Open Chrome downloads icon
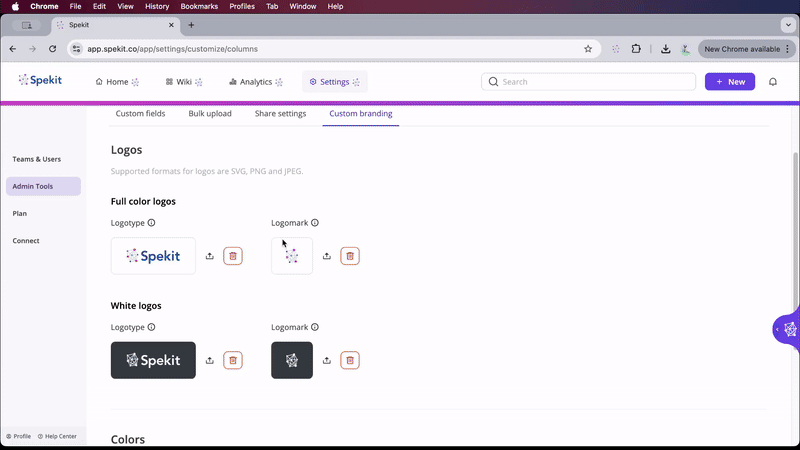Image resolution: width=800 pixels, height=450 pixels. click(665, 49)
